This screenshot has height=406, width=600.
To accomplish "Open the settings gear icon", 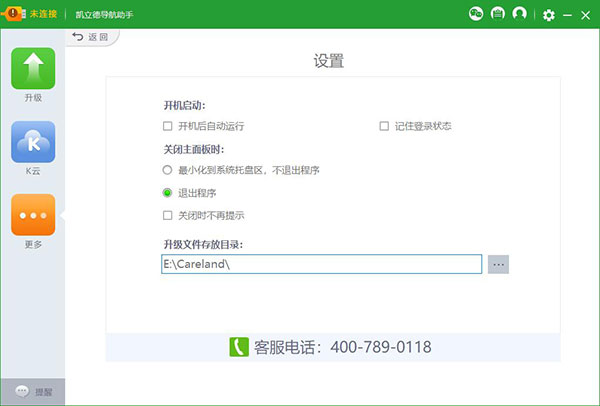I will (x=548, y=15).
